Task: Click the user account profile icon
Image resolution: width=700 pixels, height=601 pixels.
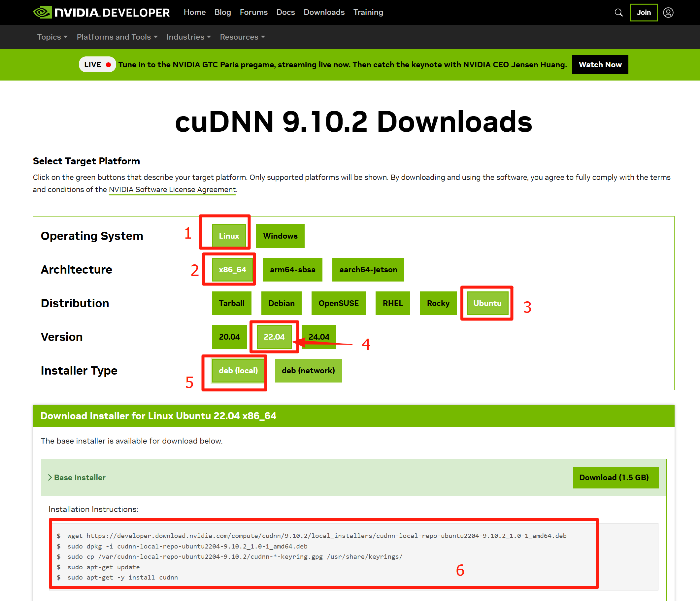Action: [x=668, y=13]
